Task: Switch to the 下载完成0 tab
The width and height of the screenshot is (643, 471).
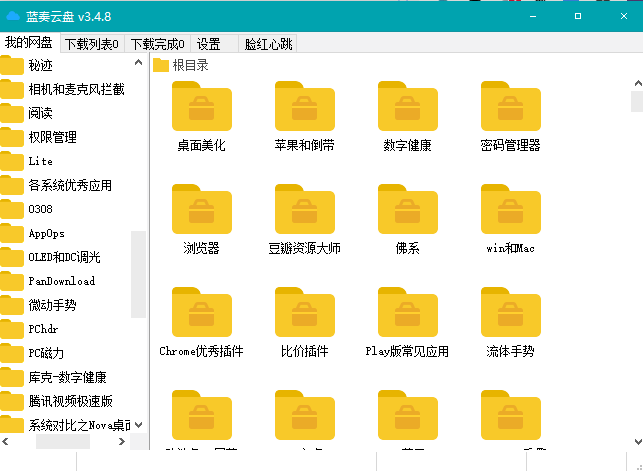Action: pyautogui.click(x=157, y=44)
